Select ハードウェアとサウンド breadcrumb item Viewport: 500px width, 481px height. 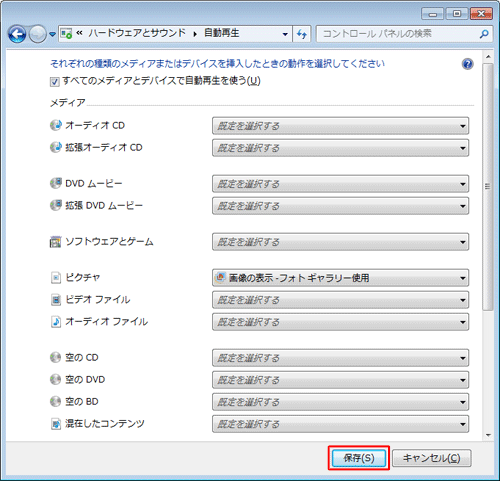click(x=137, y=33)
